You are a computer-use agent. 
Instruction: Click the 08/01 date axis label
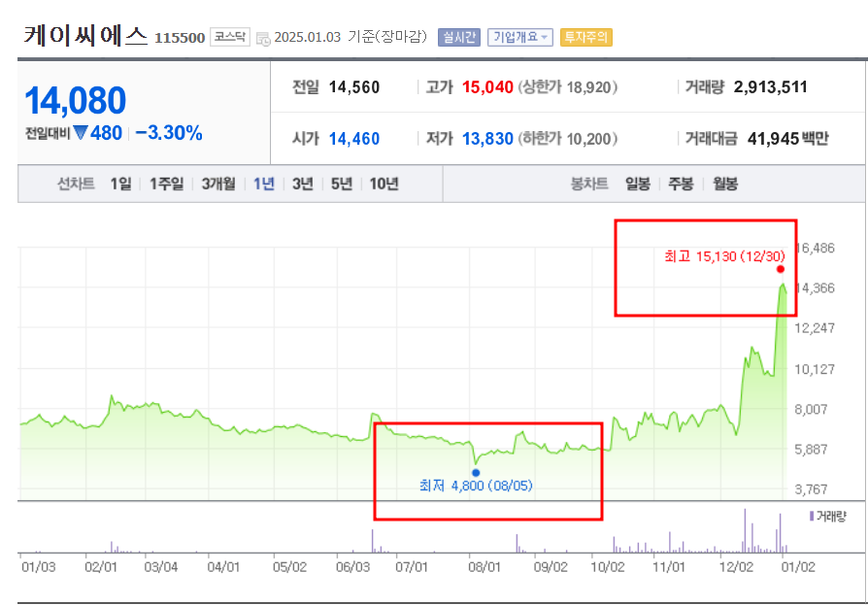tap(484, 567)
